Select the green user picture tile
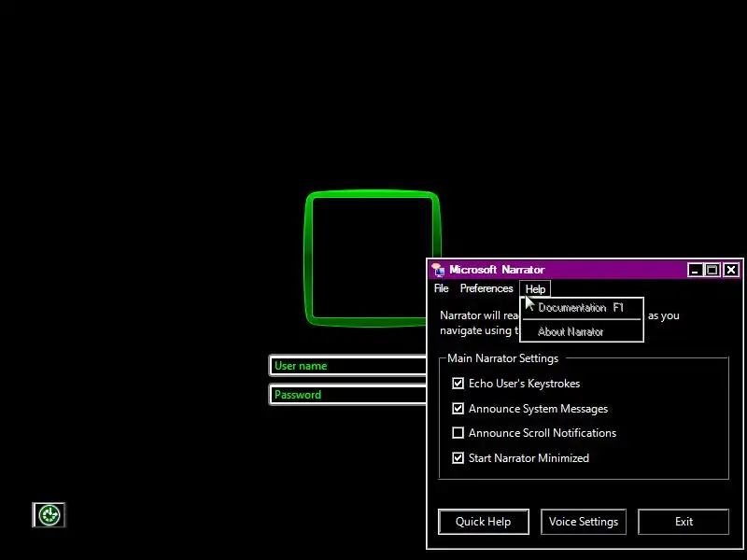Image resolution: width=747 pixels, height=560 pixels. pos(372,259)
